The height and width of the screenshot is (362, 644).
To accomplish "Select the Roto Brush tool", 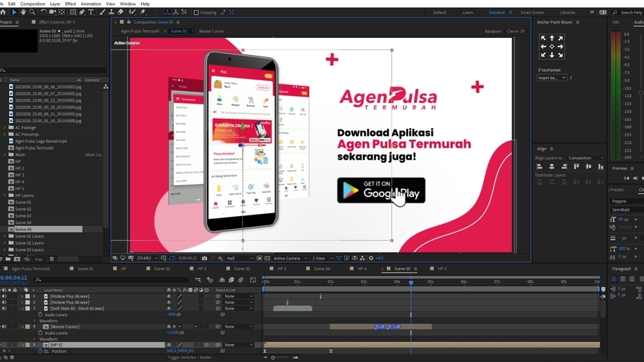I will (133, 12).
